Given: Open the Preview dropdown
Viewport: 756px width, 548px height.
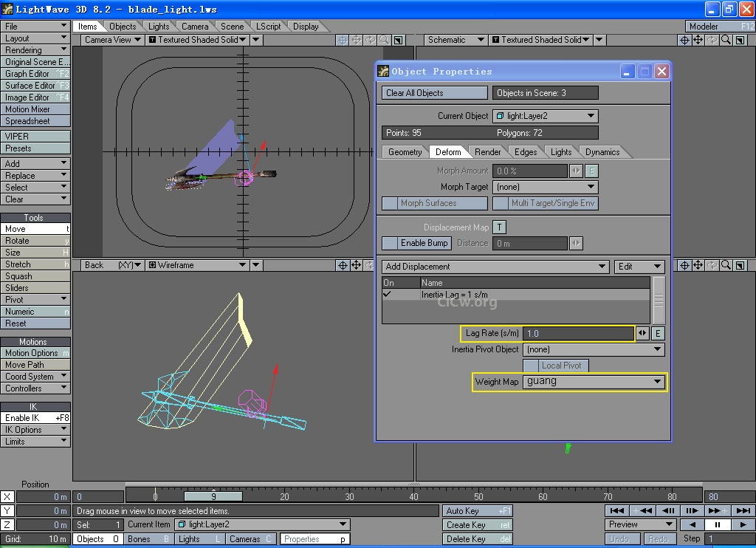Looking at the screenshot, I should click(640, 524).
